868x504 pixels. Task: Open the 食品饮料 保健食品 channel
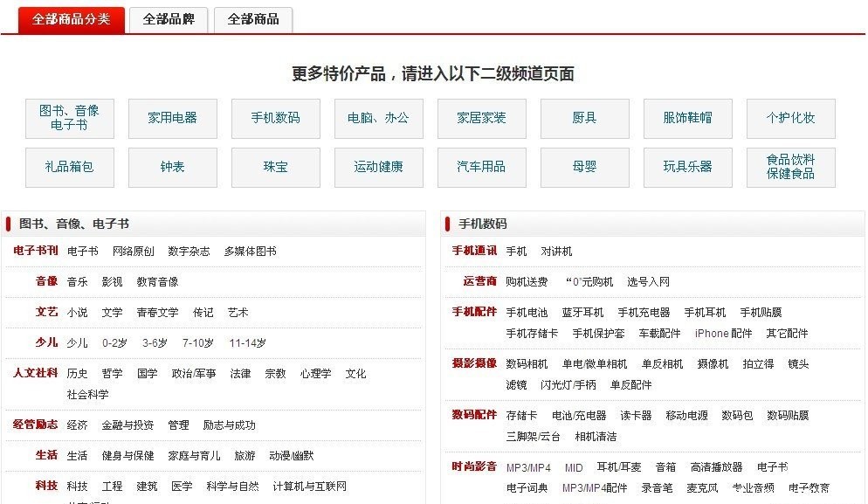pos(790,167)
